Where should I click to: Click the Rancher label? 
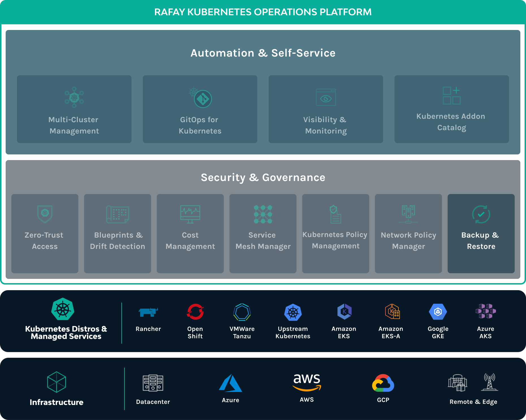(x=148, y=329)
